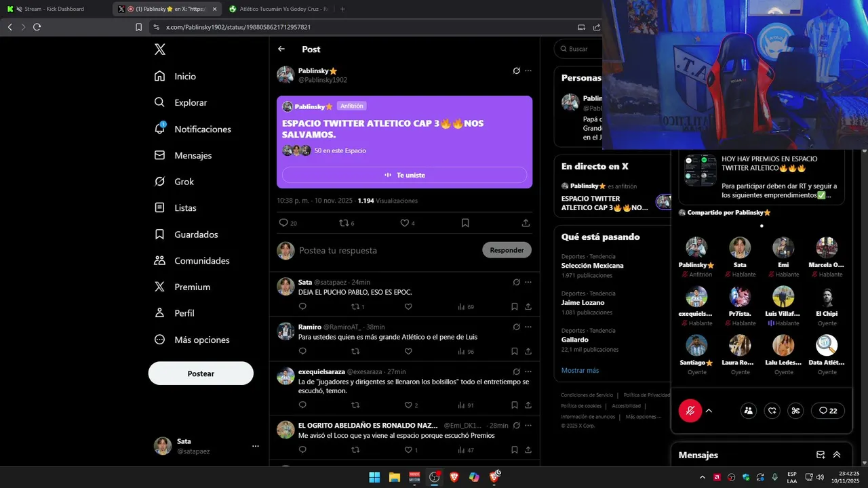
Task: Like Sata's DEJA EL PUCHO reply
Action: pyautogui.click(x=408, y=306)
